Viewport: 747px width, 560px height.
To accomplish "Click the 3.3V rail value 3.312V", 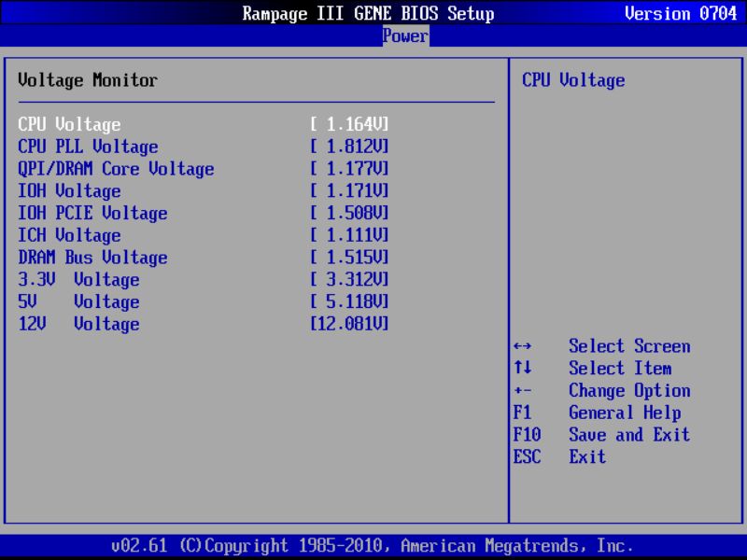I will click(x=349, y=279).
